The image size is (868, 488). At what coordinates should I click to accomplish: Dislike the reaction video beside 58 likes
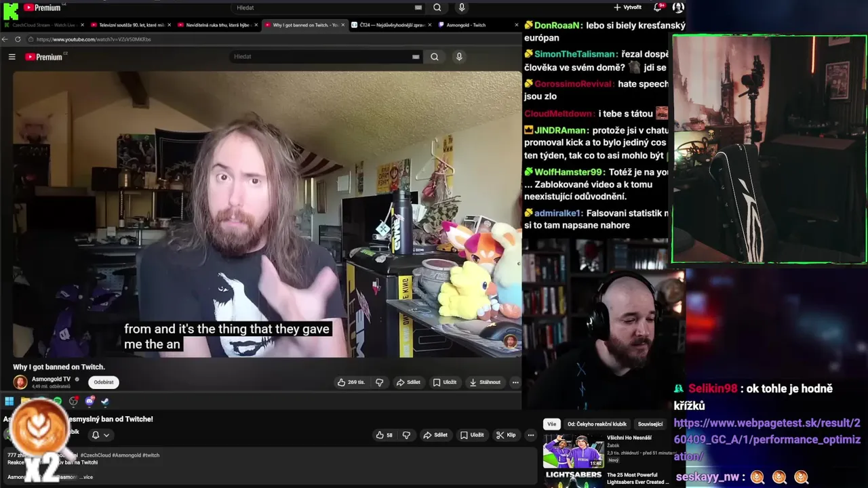406,435
